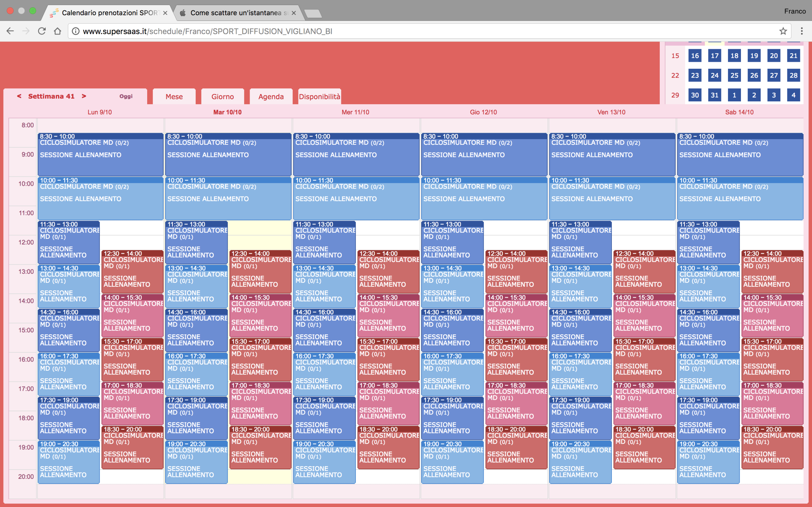Switch to Come scattare un'istantanea tab
Screen dimensions: 812x507
tap(236, 13)
